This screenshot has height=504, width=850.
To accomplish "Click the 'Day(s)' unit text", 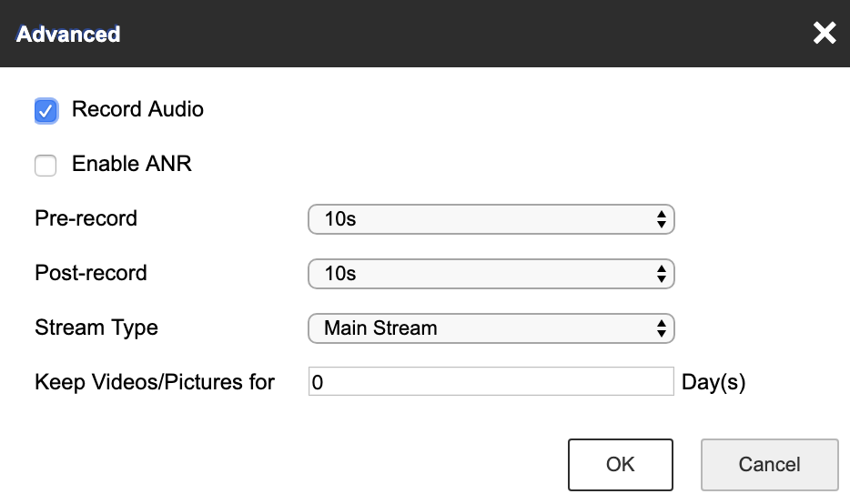I will (713, 383).
